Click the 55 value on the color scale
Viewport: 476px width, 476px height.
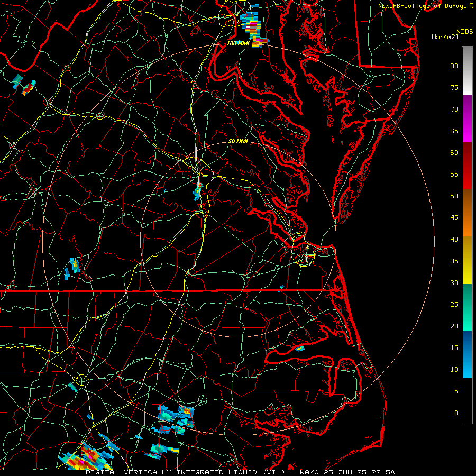coord(454,174)
